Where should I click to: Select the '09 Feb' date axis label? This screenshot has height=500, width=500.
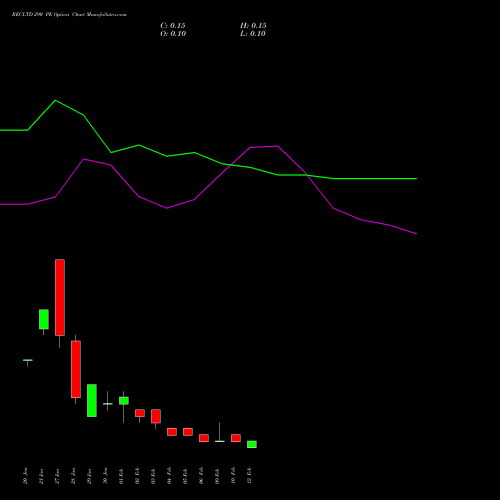click(x=217, y=476)
